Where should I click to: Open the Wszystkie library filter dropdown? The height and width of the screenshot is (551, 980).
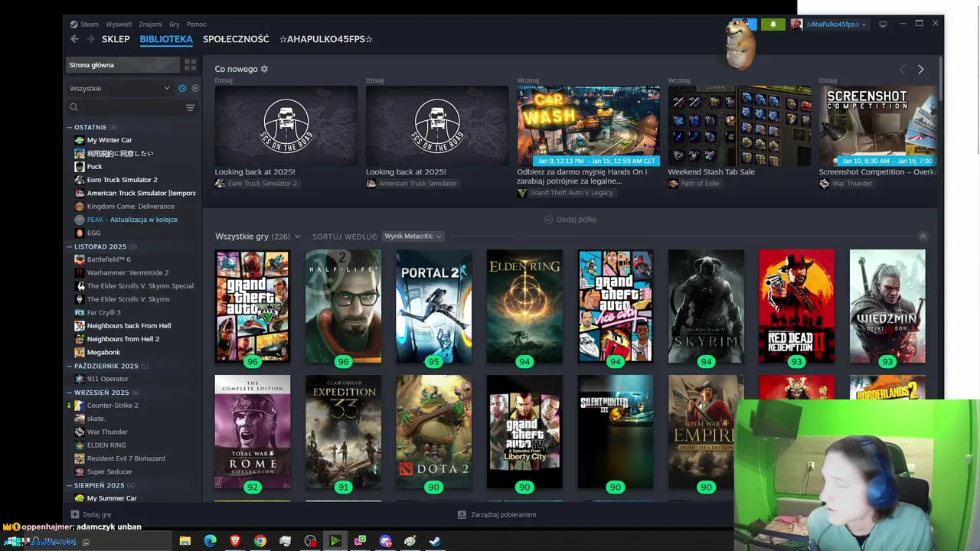[x=119, y=88]
